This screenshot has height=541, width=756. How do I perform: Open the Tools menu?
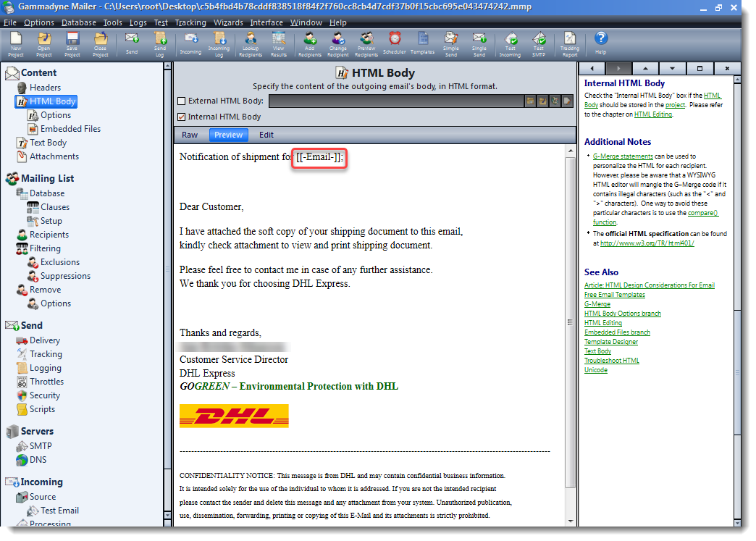113,22
